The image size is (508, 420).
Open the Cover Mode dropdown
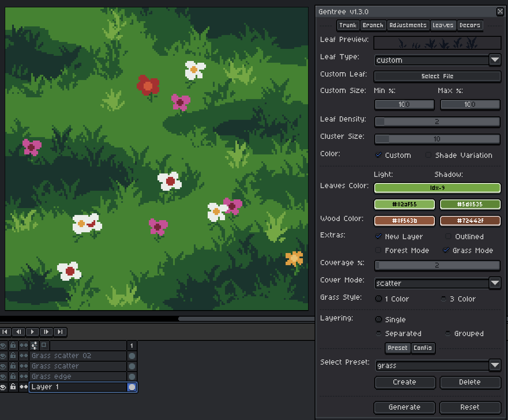click(x=495, y=283)
